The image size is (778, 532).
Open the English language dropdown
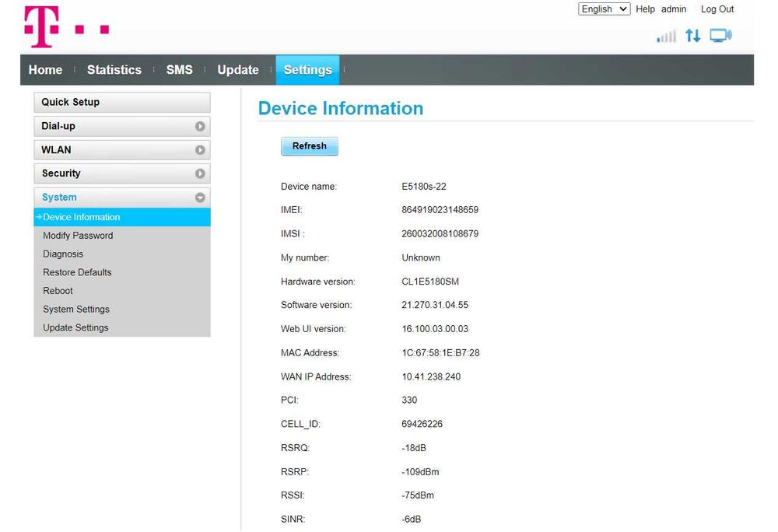pyautogui.click(x=604, y=9)
